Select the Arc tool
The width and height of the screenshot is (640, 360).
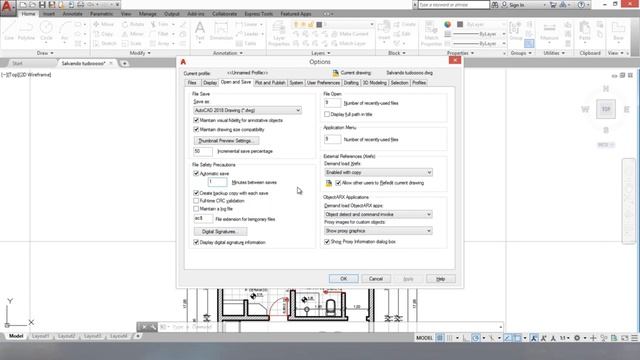click(64, 31)
